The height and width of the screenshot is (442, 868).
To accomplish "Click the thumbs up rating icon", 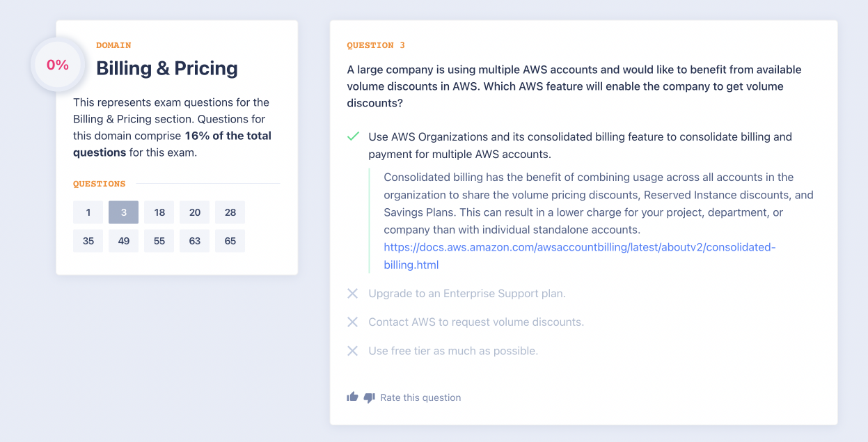I will (352, 397).
